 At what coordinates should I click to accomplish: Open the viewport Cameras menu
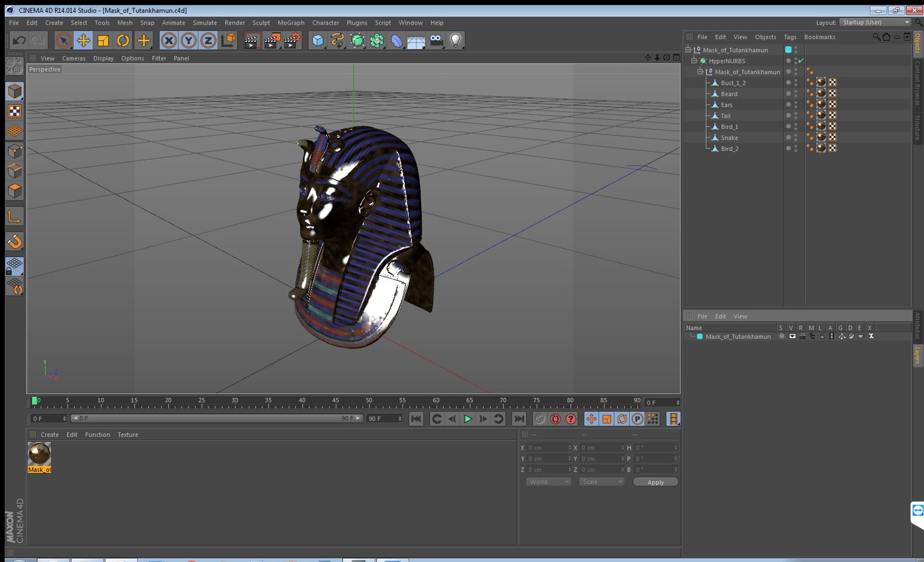74,58
